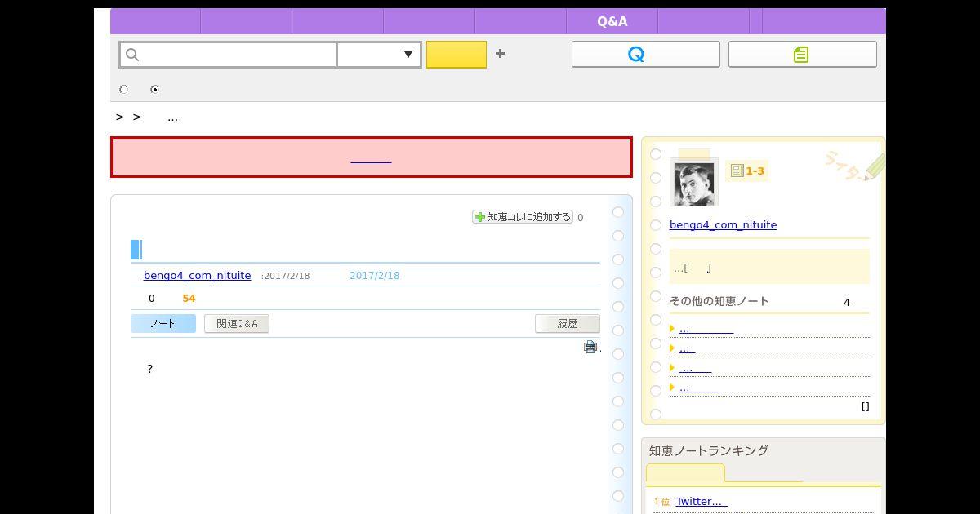Select the unselected radio button under search
This screenshot has width=980, height=514.
tap(124, 90)
